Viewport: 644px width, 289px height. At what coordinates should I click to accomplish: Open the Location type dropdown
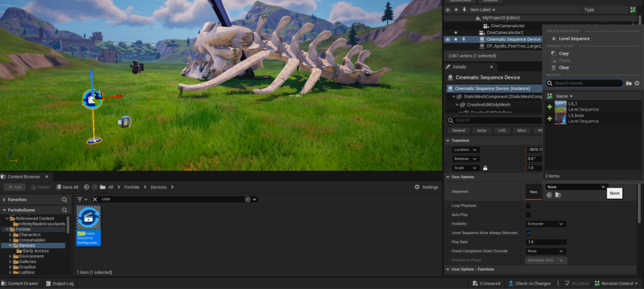(465, 150)
